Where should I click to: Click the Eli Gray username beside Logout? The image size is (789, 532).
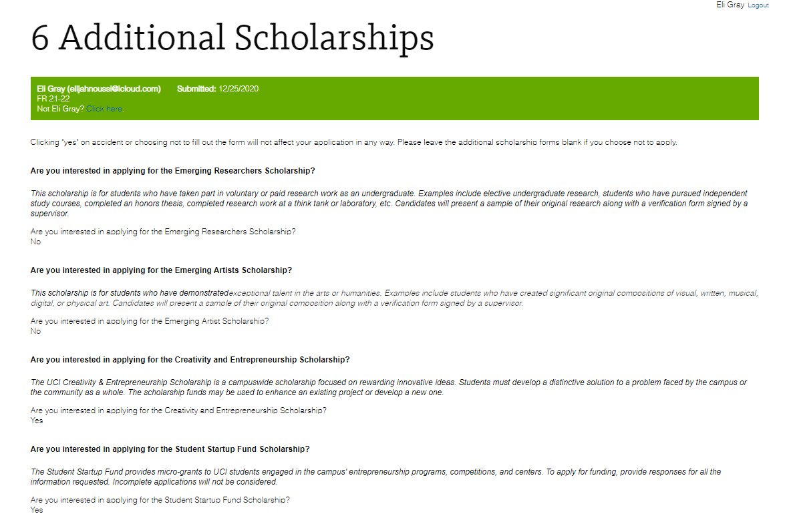tap(730, 5)
